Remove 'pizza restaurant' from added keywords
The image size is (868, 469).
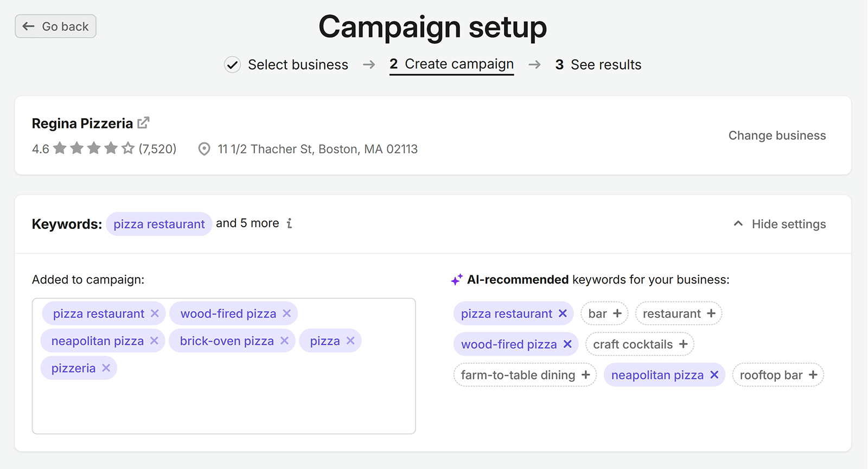[155, 313]
